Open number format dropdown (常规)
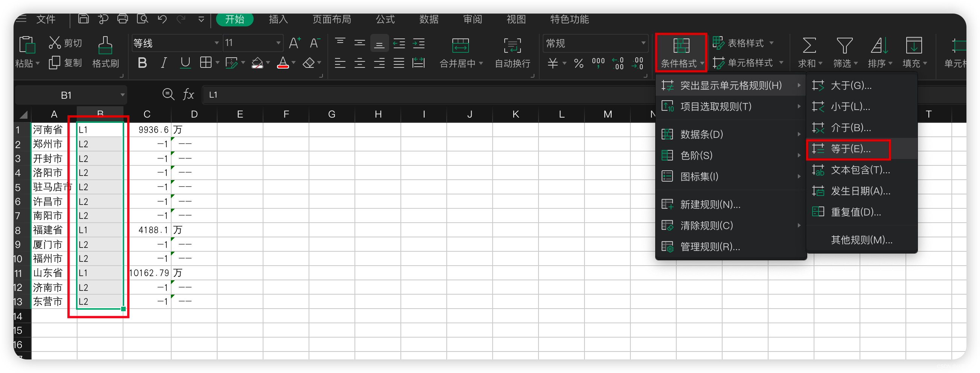 (643, 43)
